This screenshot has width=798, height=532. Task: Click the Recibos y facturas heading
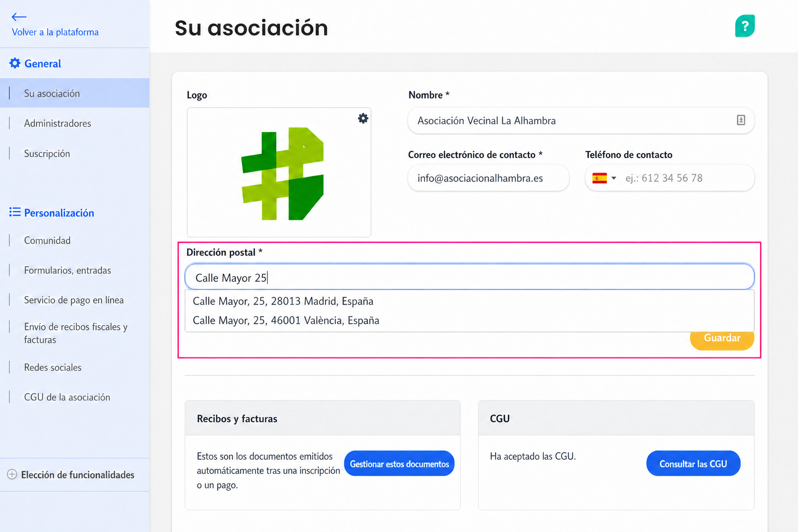coord(237,419)
